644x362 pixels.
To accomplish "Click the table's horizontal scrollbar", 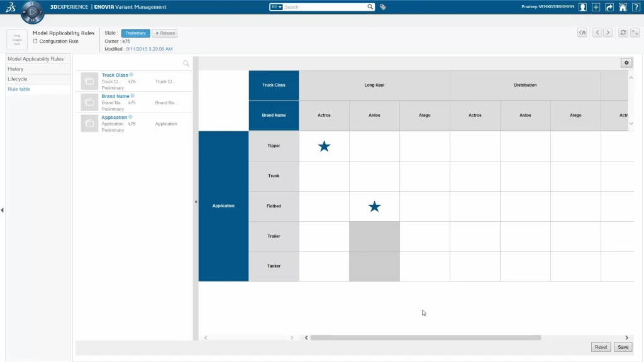I will click(x=425, y=337).
